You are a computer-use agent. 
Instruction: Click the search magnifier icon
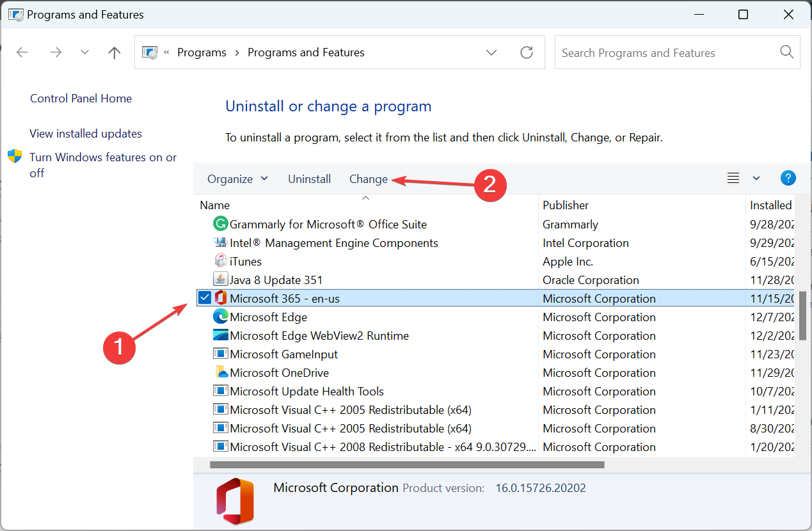[787, 52]
